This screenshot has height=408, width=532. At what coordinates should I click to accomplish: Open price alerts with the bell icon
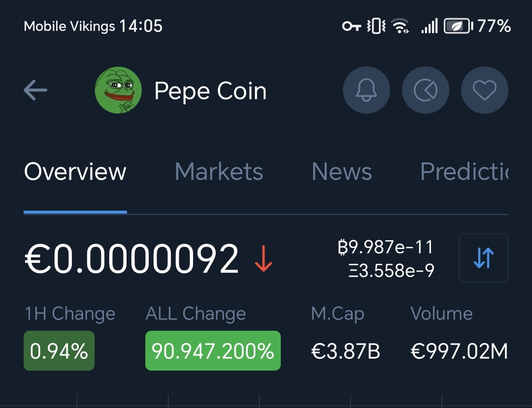point(366,91)
